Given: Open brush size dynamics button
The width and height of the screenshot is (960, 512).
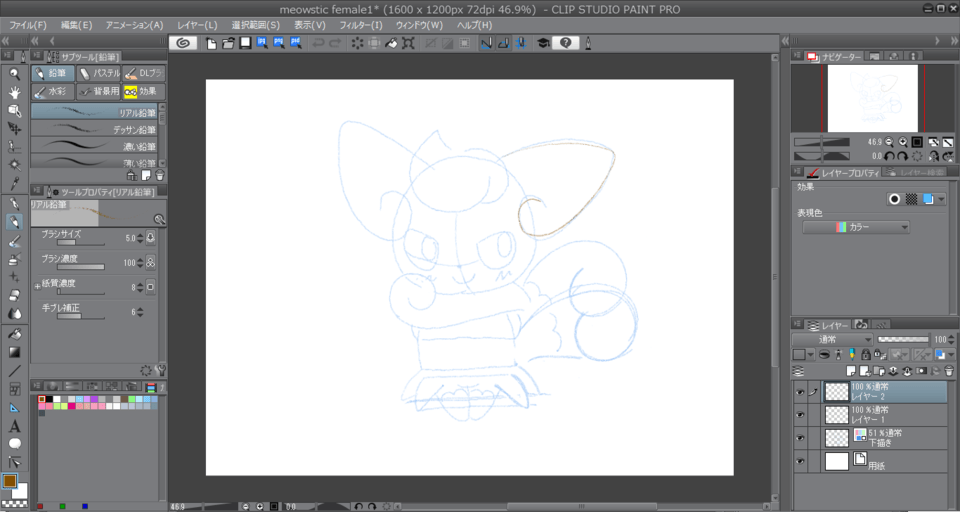Looking at the screenshot, I should tap(150, 238).
